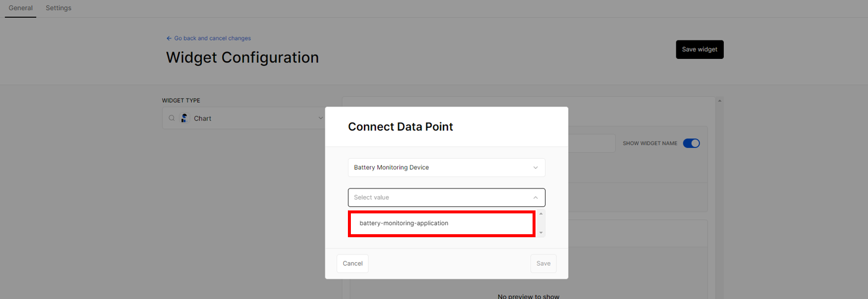The image size is (868, 299).
Task: Cancel the Connect Data Point dialog
Action: pos(353,264)
